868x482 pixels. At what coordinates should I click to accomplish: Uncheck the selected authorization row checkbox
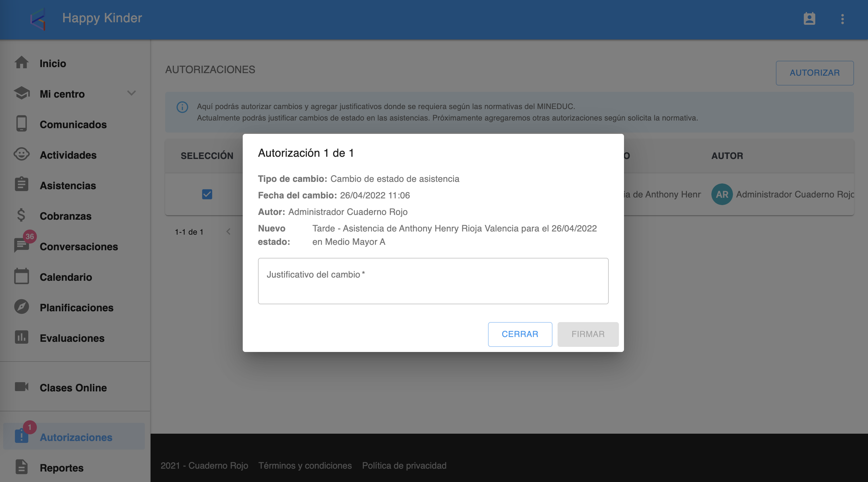pos(207,194)
